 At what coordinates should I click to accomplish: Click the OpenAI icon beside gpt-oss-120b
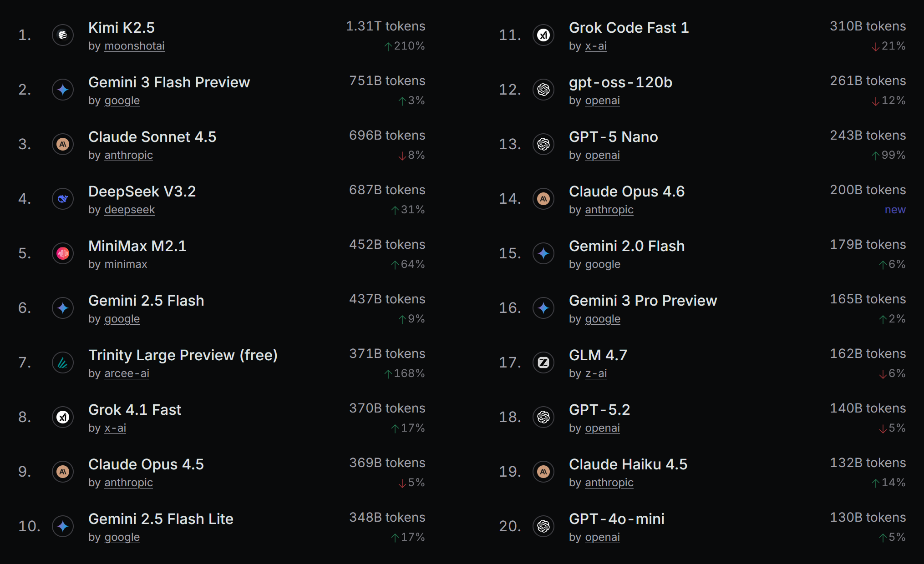543,90
